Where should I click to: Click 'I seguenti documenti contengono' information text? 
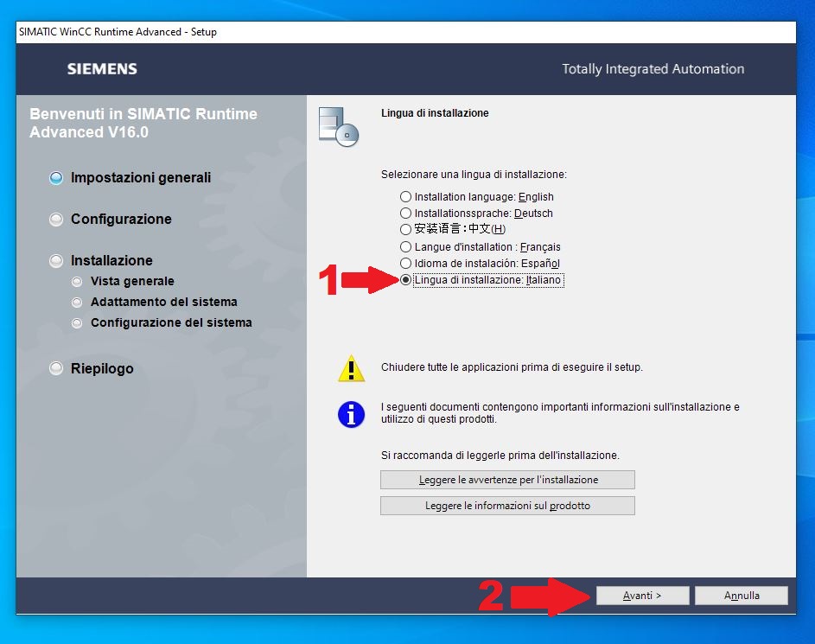[560, 413]
